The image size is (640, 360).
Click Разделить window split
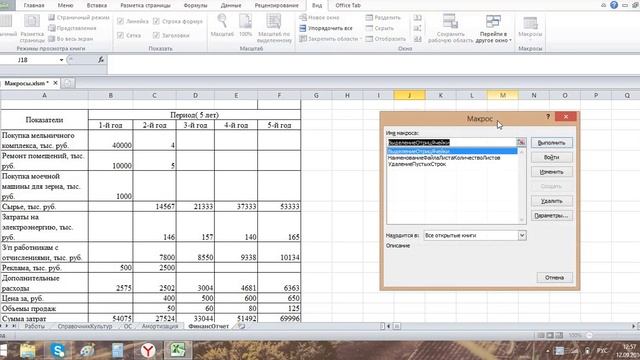pos(383,18)
